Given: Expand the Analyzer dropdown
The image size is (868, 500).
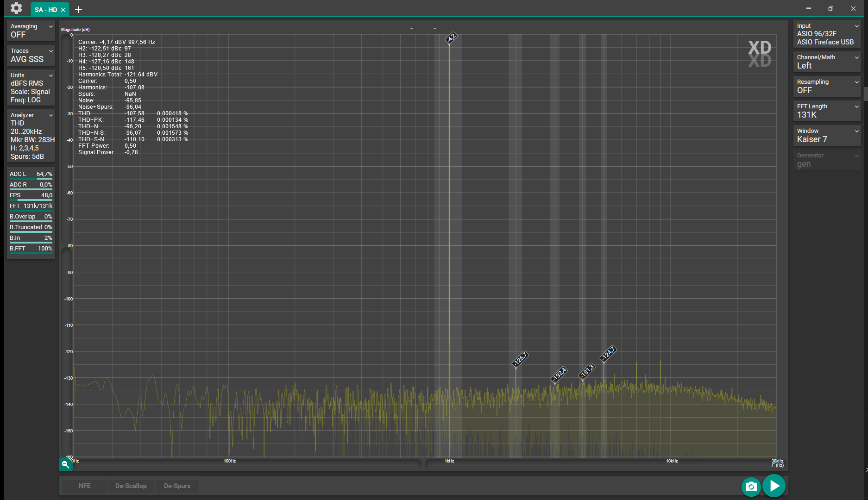Looking at the screenshot, I should tap(31, 136).
